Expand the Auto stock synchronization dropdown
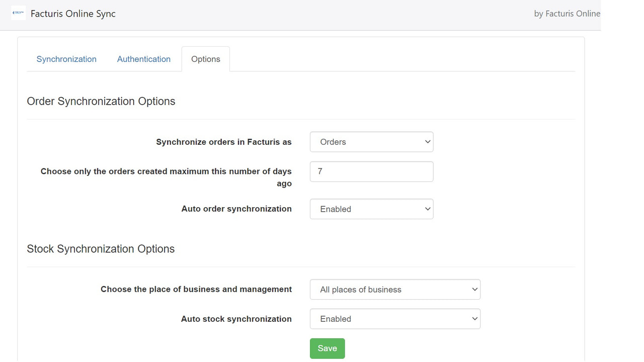The image size is (644, 362). point(395,319)
